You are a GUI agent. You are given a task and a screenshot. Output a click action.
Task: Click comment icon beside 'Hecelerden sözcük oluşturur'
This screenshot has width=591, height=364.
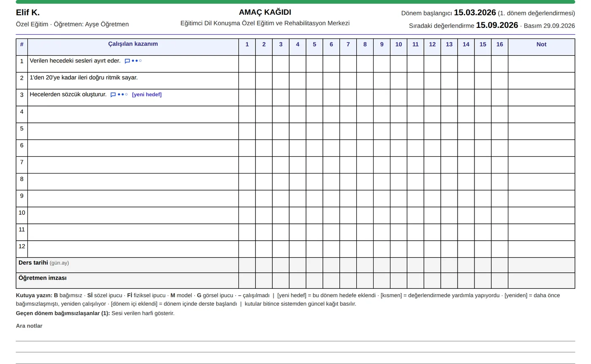click(113, 95)
